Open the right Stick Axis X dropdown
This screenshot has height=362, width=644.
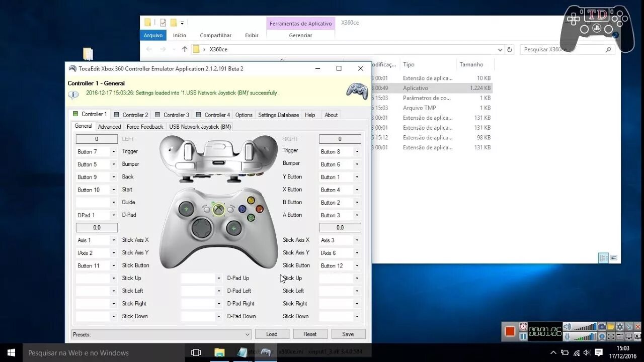(x=357, y=240)
